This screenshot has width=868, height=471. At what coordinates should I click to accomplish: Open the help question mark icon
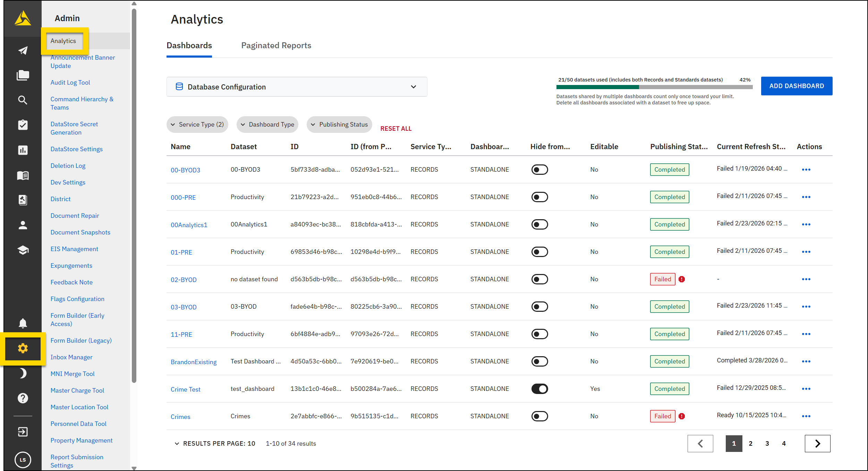coord(22,398)
